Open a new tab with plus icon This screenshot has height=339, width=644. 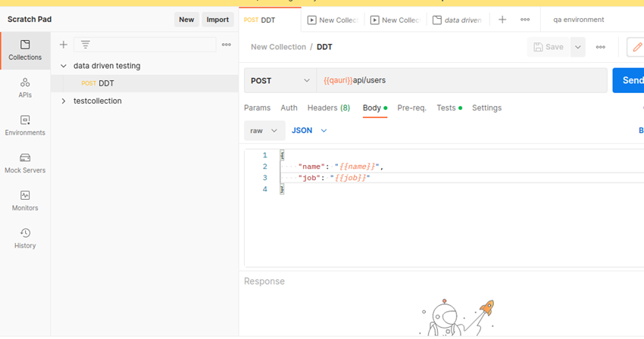pos(502,20)
